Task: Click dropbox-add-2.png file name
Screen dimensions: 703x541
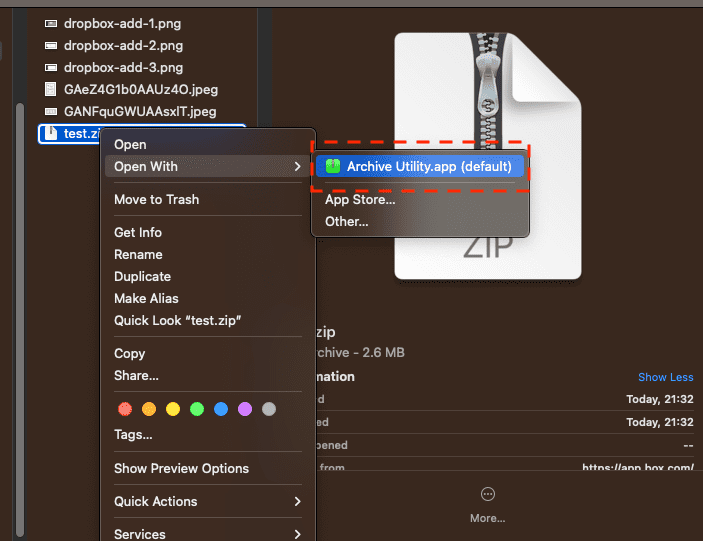Action: tap(123, 45)
